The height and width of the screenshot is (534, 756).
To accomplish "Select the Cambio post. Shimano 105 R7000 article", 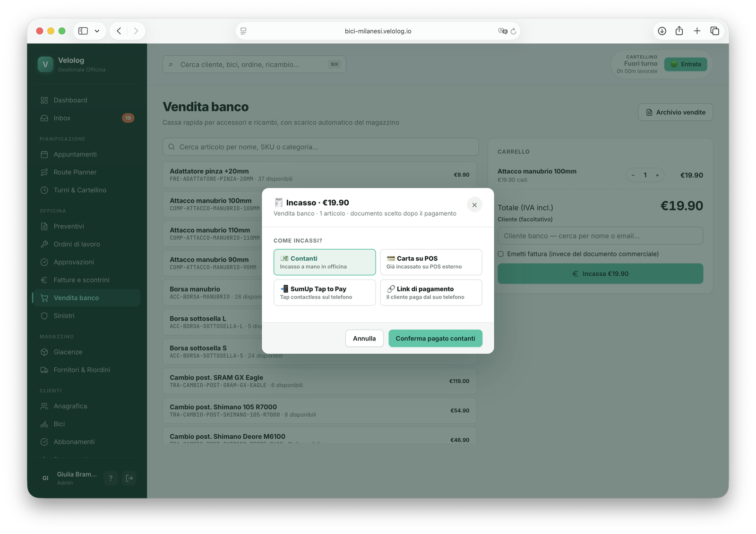I will pyautogui.click(x=320, y=410).
